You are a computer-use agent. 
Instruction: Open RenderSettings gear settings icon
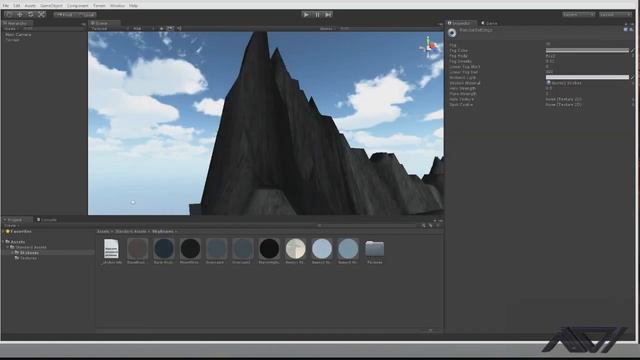pyautogui.click(x=631, y=29)
